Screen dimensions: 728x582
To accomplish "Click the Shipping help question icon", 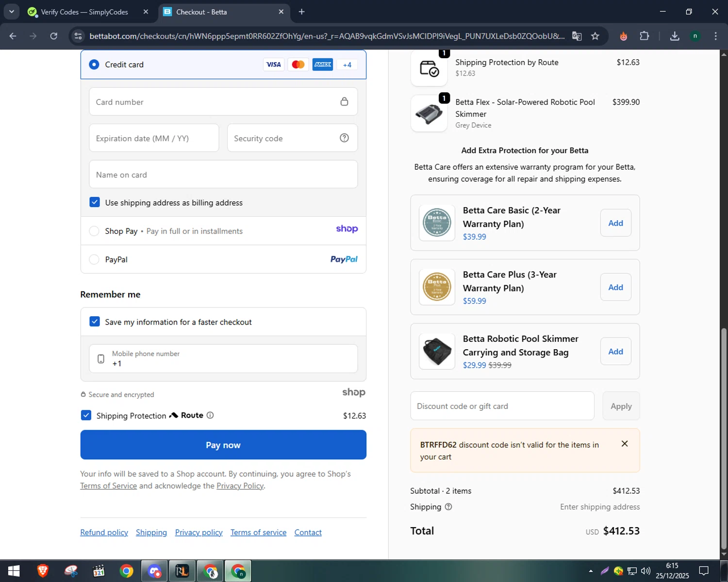I will (448, 507).
